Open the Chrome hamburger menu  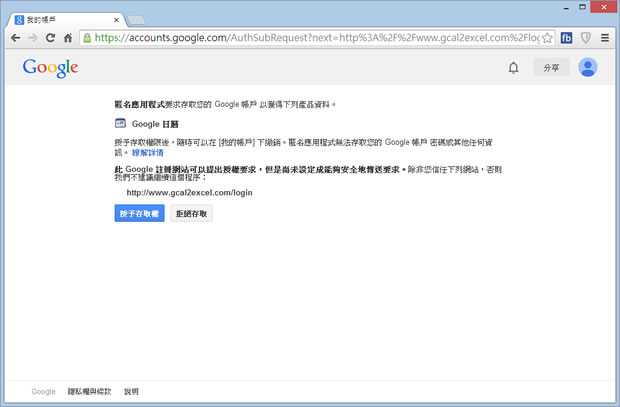click(605, 38)
